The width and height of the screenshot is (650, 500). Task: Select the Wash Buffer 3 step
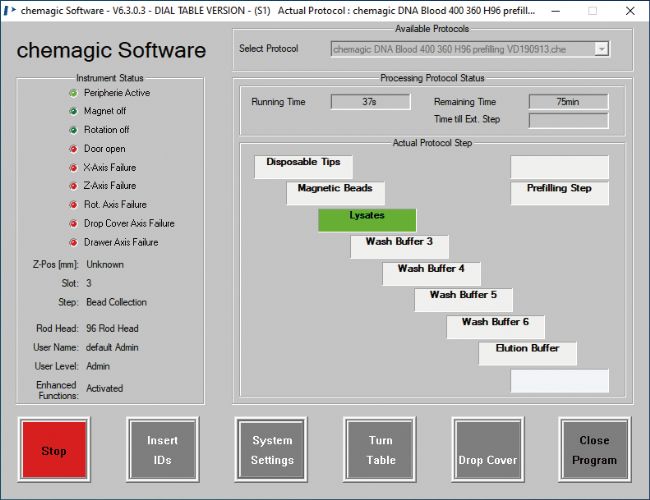click(399, 247)
